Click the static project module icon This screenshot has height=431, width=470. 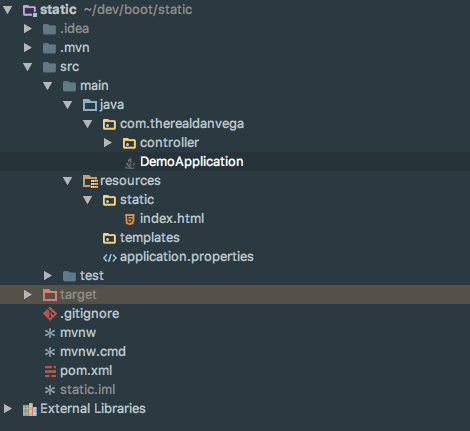pos(30,10)
